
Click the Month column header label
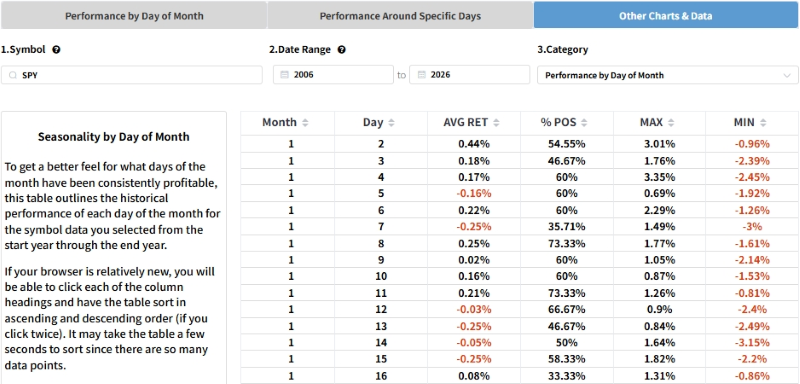click(279, 122)
